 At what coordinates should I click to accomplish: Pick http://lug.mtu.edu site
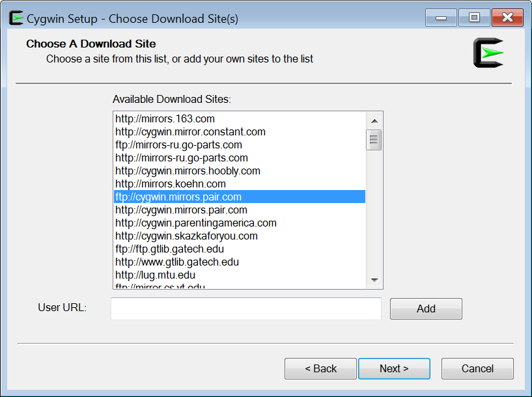(240, 275)
